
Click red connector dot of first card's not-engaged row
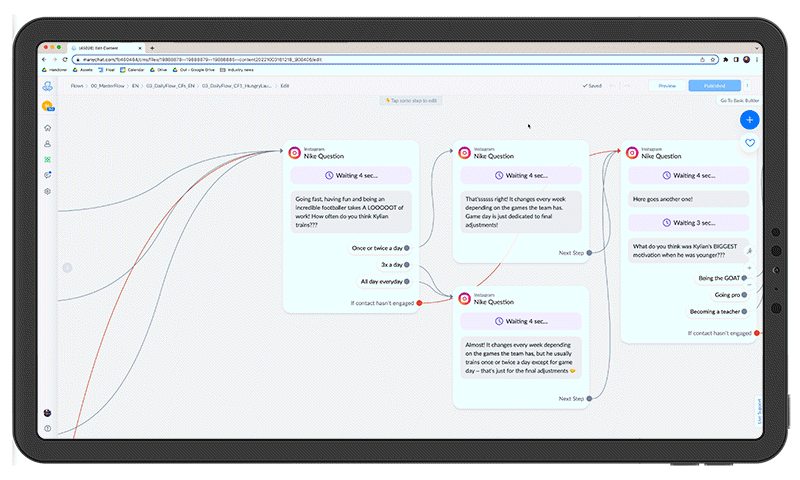[419, 303]
